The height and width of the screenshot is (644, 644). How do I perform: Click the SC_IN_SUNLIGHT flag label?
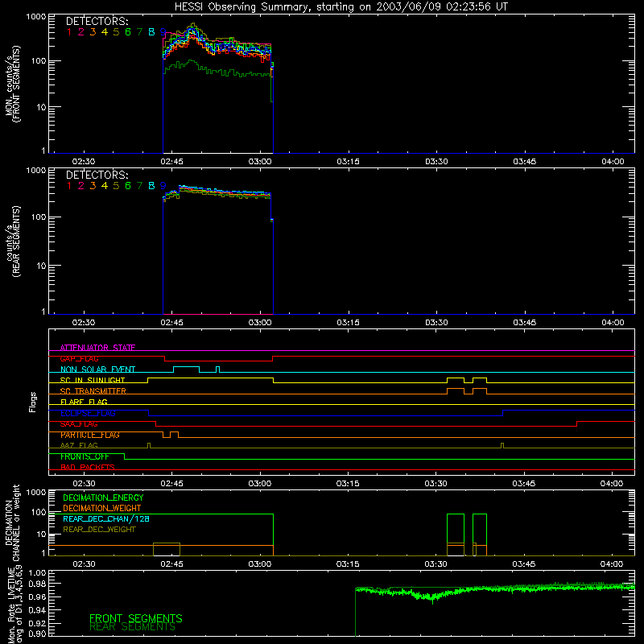coord(93,380)
